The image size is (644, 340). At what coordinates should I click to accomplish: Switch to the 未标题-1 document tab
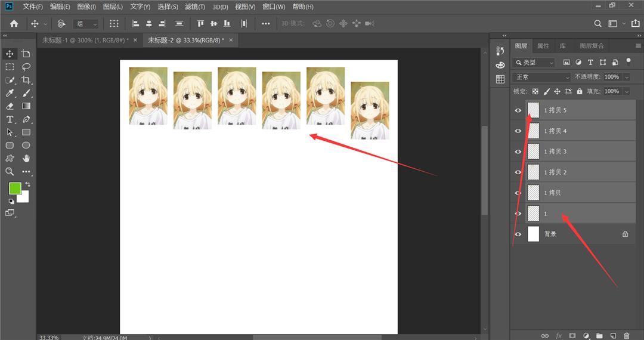click(x=85, y=40)
